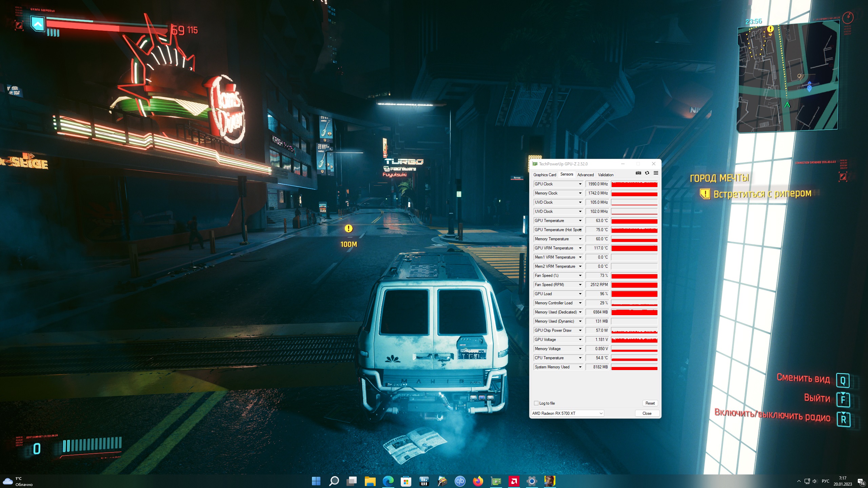Expand the GPU Clock sensor dropdown
The image size is (868, 488).
click(580, 184)
